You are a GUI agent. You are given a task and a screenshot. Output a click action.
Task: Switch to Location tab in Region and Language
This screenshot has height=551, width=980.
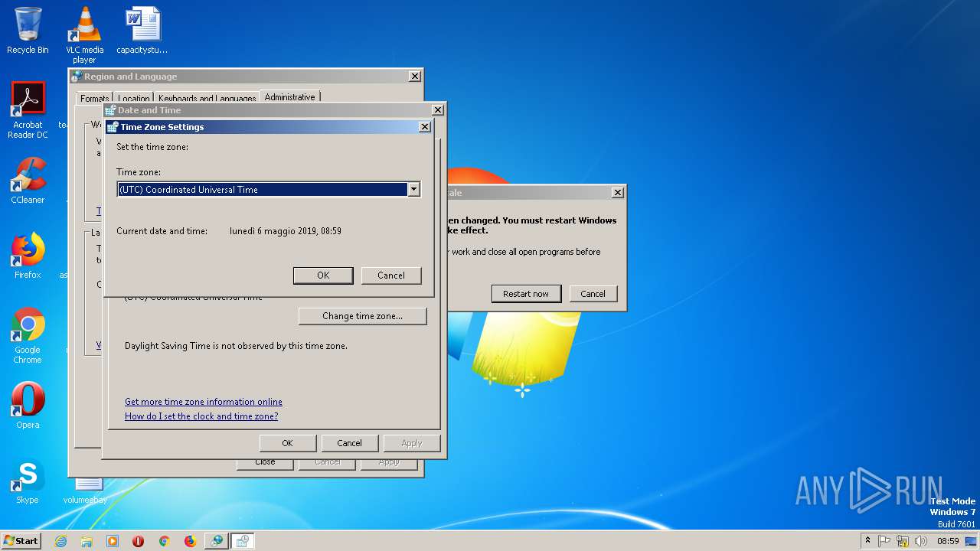tap(134, 98)
